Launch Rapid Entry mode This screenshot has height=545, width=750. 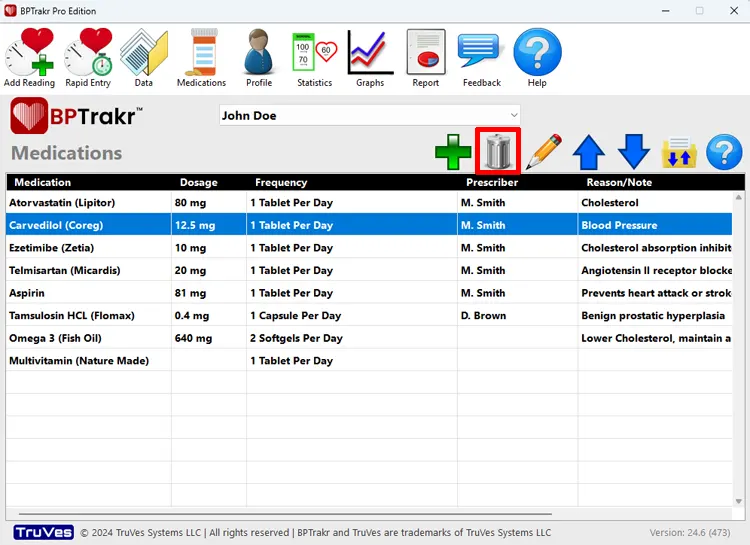[x=88, y=58]
